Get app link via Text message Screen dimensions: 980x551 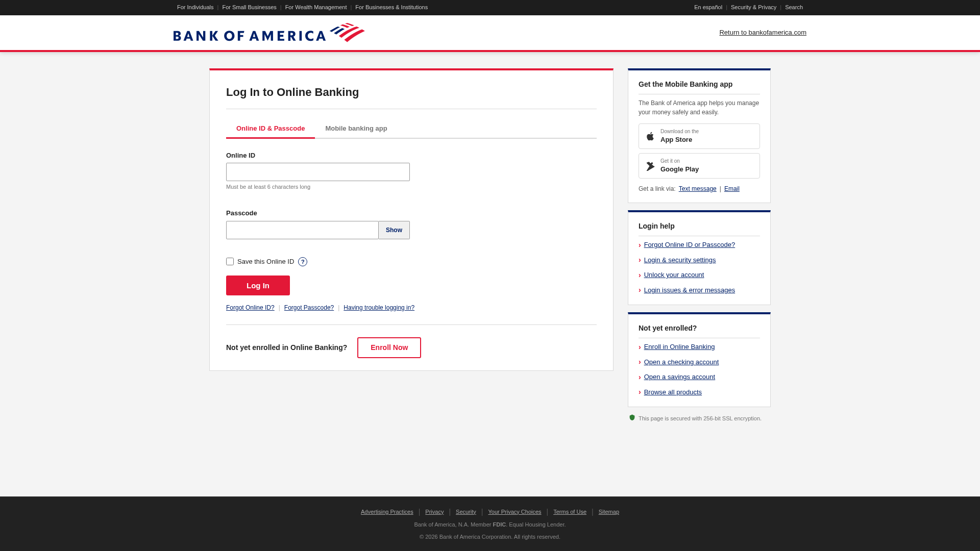(x=697, y=189)
